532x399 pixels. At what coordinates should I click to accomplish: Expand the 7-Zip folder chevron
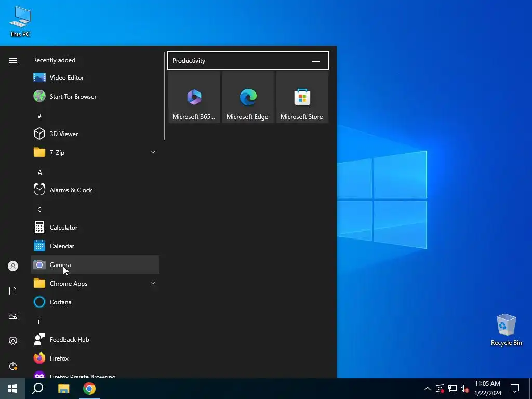pyautogui.click(x=153, y=152)
